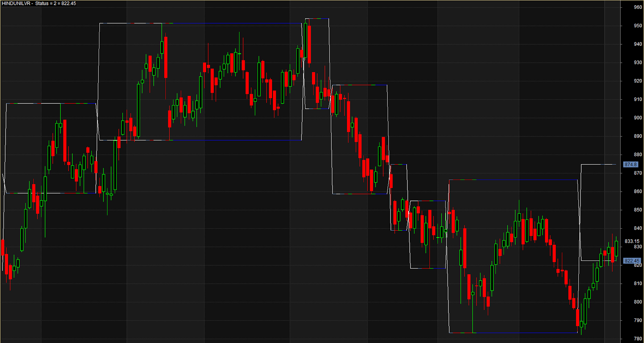644x343 pixels.
Task: Click the 850 price axis label
Action: point(638,210)
